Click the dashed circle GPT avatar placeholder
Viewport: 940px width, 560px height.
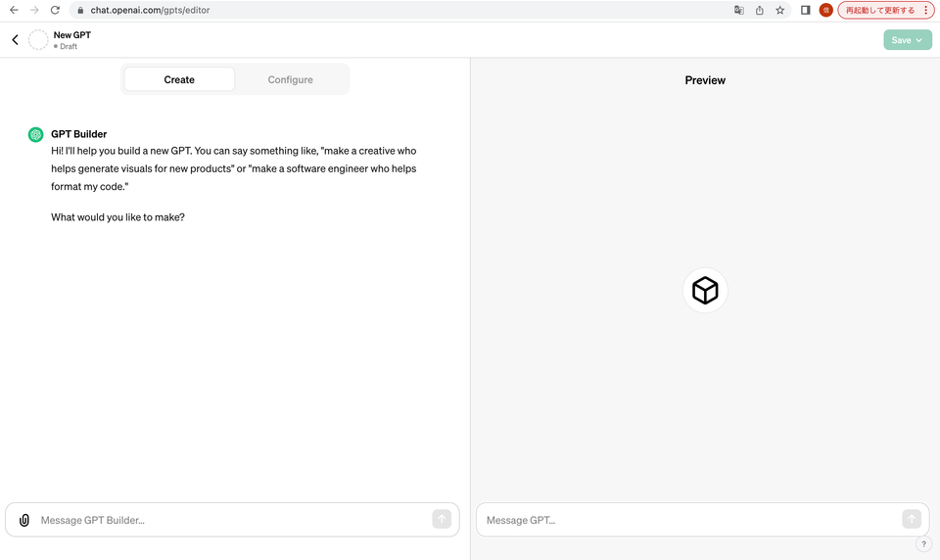tap(38, 40)
